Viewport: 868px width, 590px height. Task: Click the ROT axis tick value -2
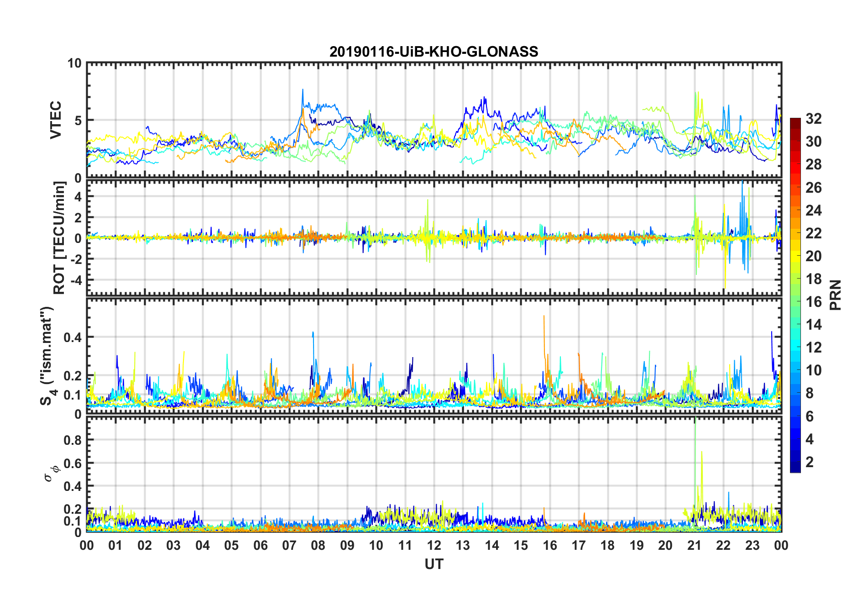coord(76,259)
